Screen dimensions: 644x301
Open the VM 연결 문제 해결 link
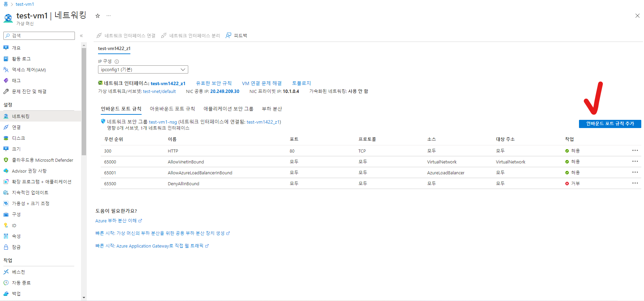pyautogui.click(x=262, y=83)
